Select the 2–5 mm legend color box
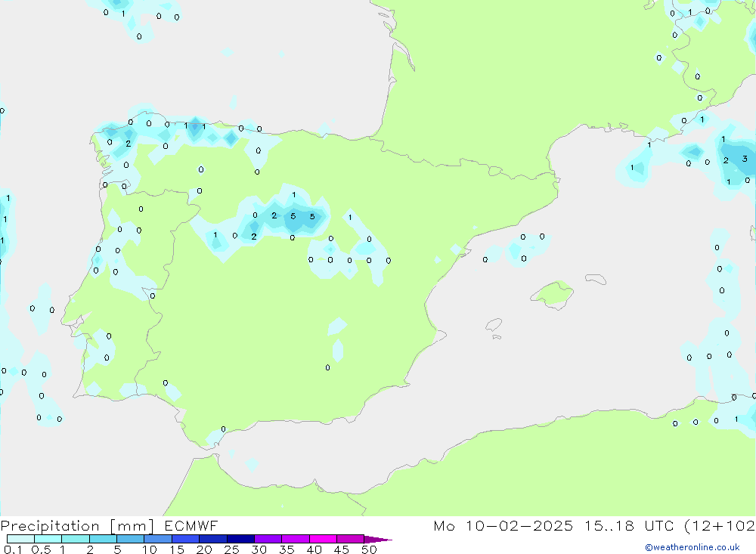756x554 pixels. (103, 539)
